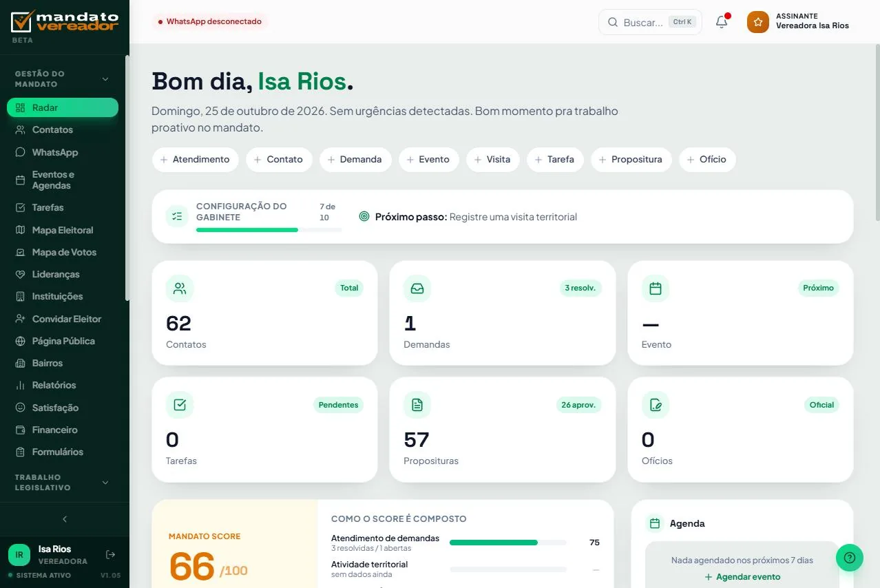The height and width of the screenshot is (588, 880).
Task: Open the Radar menu item
Action: (63, 107)
